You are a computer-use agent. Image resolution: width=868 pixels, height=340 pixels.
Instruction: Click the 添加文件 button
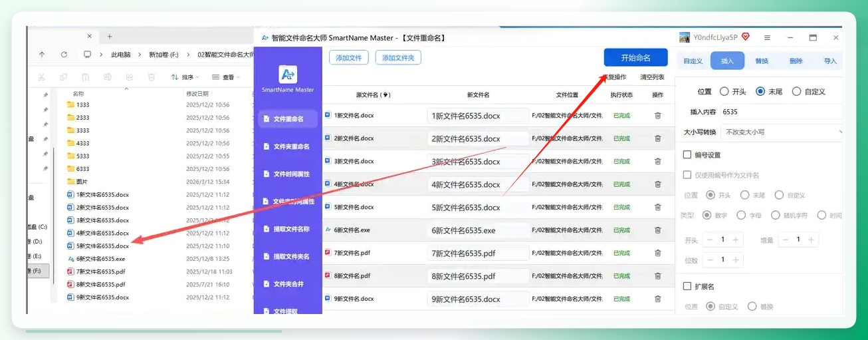tap(349, 58)
